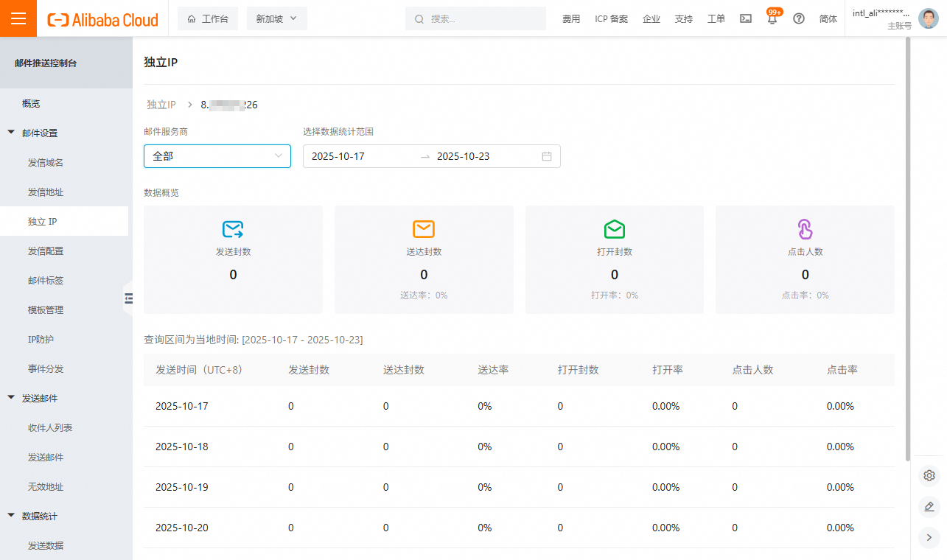Collapse the 邮件设置 menu group

(x=11, y=133)
